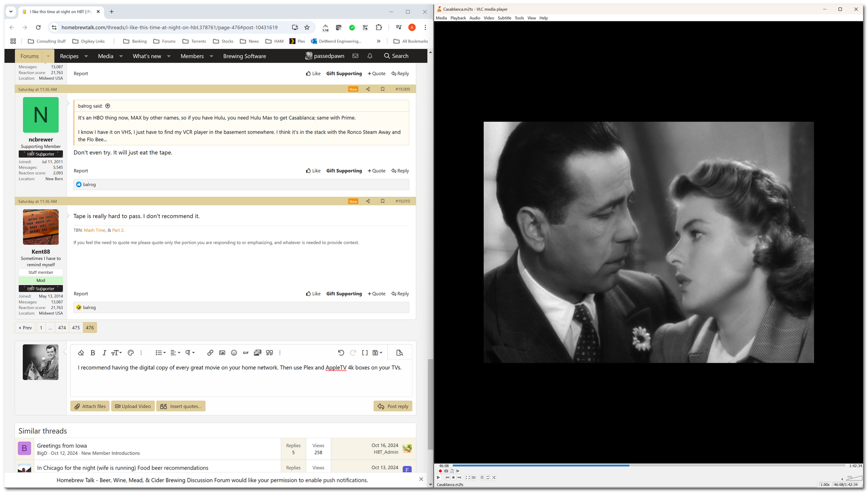This screenshot has width=868, height=493.
Task: Click the media embed icon in editor
Action: tap(257, 353)
